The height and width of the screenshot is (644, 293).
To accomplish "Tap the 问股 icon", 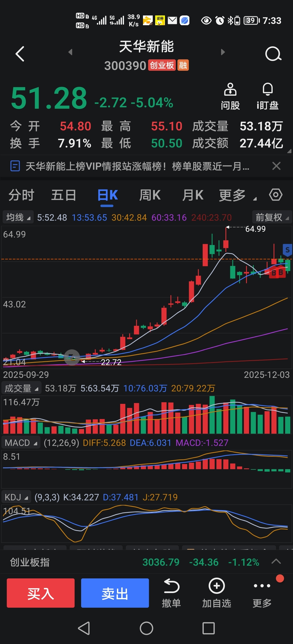I will pyautogui.click(x=230, y=96).
